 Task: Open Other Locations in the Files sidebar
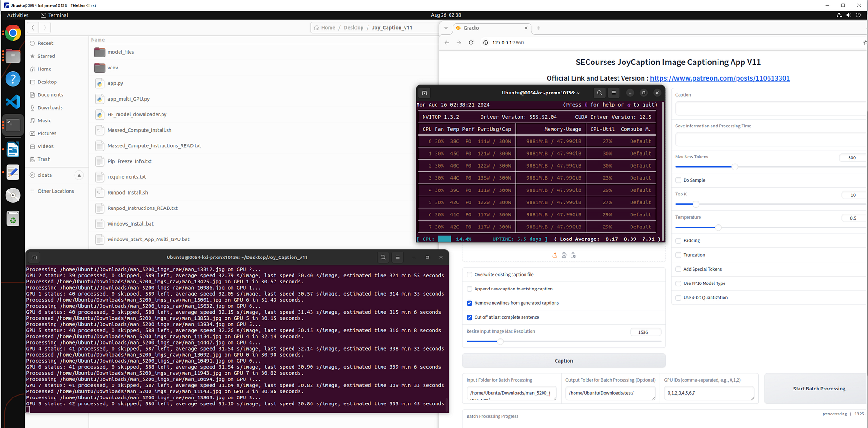coord(56,191)
